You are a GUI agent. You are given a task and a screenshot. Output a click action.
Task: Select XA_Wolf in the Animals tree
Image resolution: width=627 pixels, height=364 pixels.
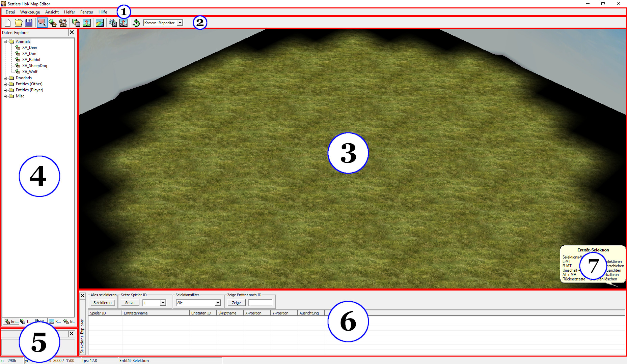pyautogui.click(x=30, y=72)
